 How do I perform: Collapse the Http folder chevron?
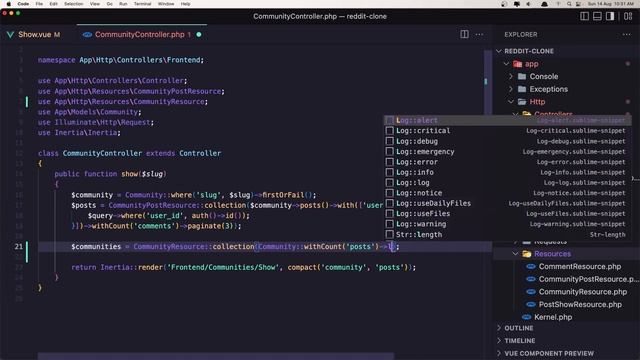tap(511, 102)
